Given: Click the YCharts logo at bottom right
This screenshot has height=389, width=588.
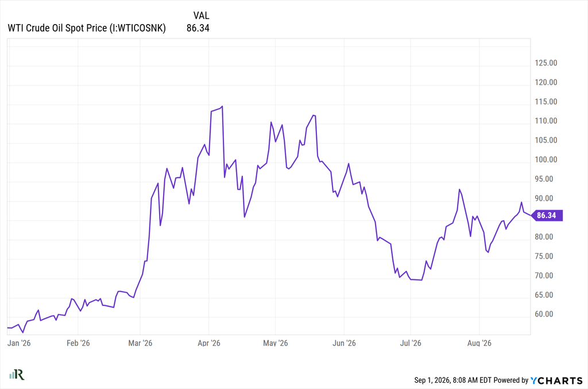Looking at the screenshot, I should [x=556, y=380].
